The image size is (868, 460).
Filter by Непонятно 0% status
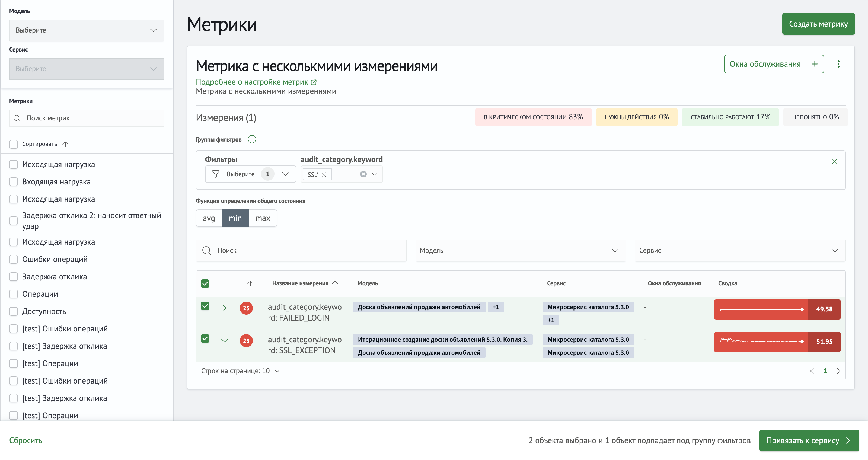point(815,117)
